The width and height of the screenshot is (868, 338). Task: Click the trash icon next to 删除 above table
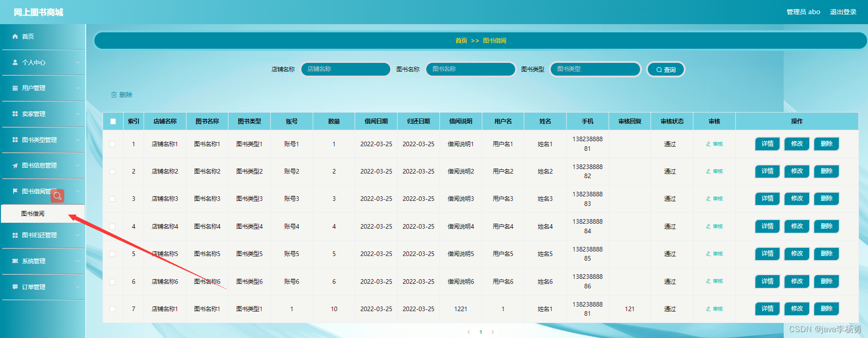point(114,95)
